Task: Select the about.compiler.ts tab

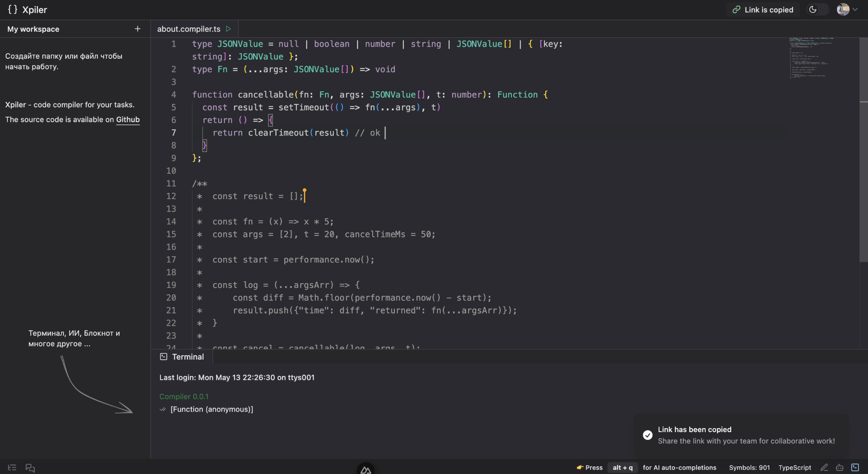Action: (x=189, y=29)
